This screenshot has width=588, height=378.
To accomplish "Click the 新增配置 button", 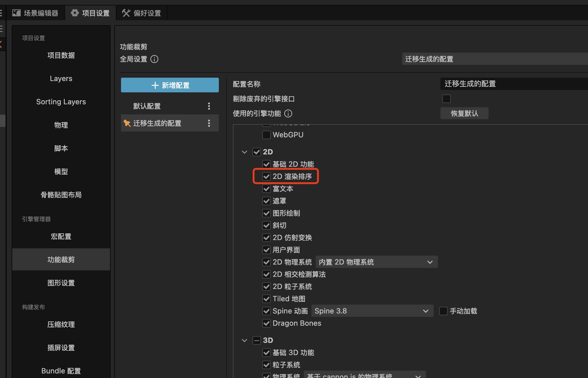I will tap(170, 85).
